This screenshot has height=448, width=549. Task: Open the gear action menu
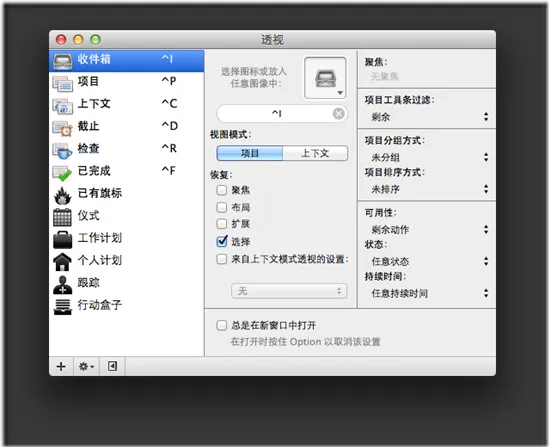[x=86, y=366]
